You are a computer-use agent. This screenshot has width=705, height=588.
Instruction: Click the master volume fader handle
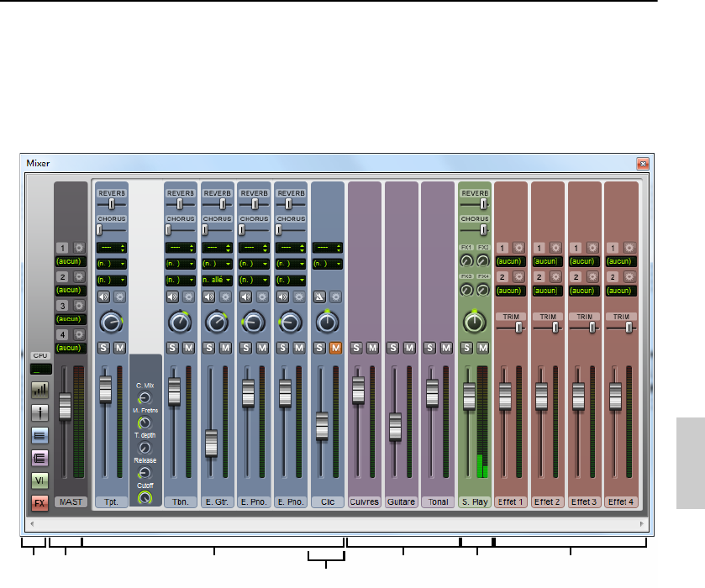[66, 407]
